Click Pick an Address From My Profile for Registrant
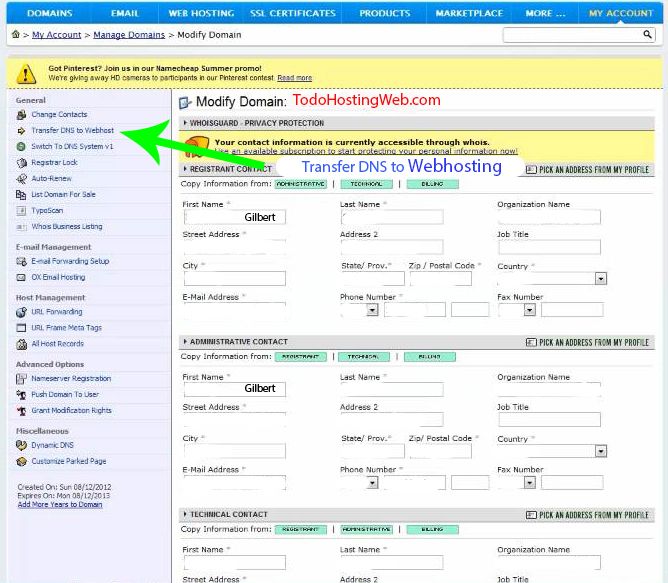This screenshot has height=583, width=668. 587,170
